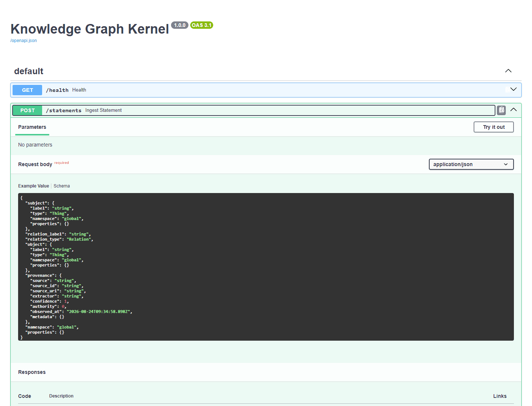Select the Parameters tab

point(32,127)
